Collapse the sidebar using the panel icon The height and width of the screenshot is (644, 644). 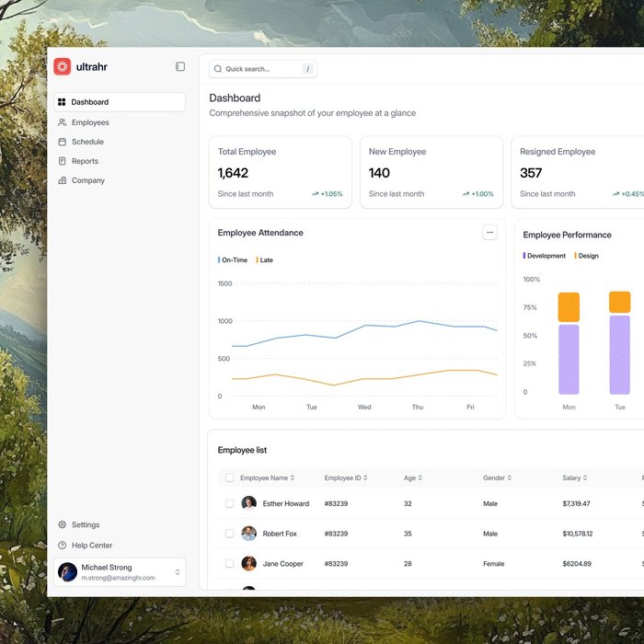[x=180, y=66]
